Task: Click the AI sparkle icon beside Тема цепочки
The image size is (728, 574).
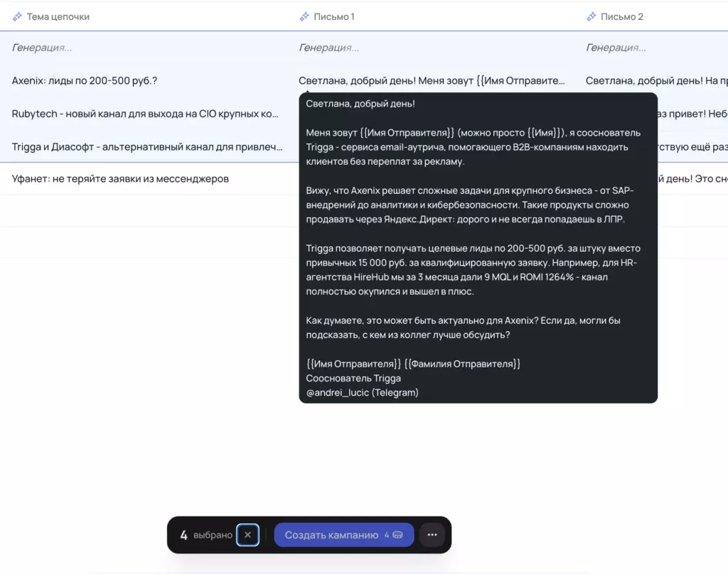Action: 17,17
